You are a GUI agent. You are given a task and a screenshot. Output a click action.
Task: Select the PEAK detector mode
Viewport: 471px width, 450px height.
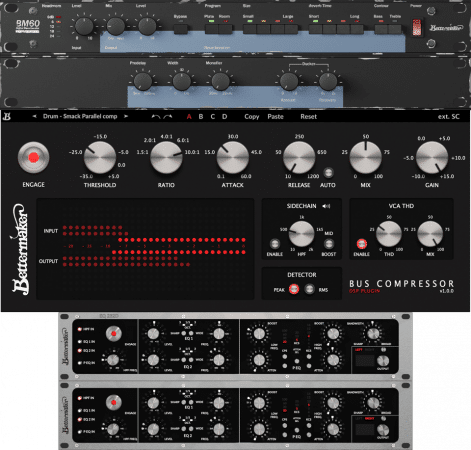[x=294, y=289]
